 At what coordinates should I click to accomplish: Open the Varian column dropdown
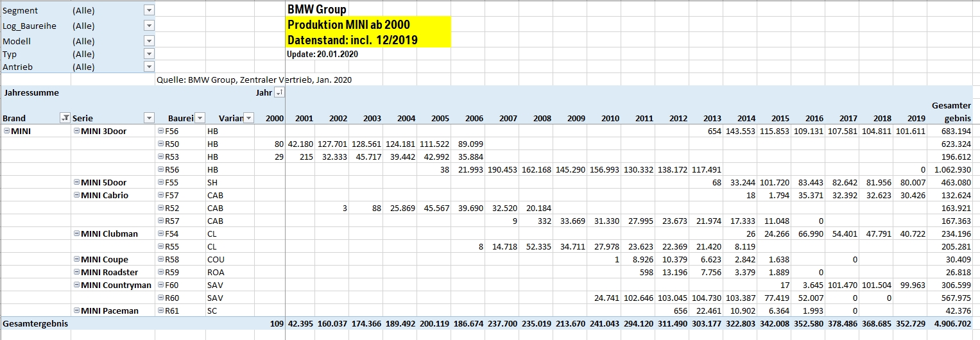click(249, 117)
